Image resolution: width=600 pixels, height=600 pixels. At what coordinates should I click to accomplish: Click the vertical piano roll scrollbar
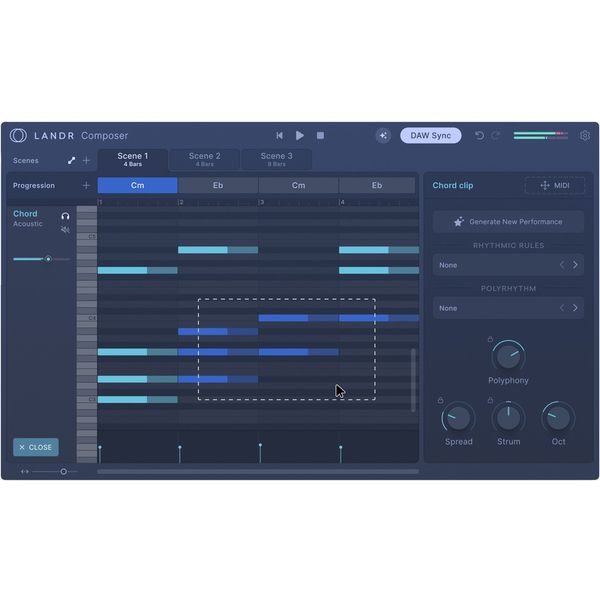(x=413, y=380)
